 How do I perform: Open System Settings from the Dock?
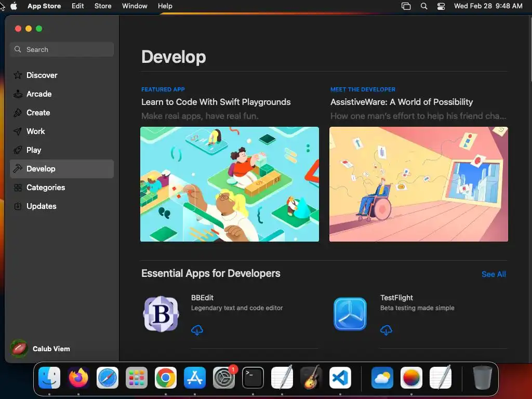pos(224,378)
